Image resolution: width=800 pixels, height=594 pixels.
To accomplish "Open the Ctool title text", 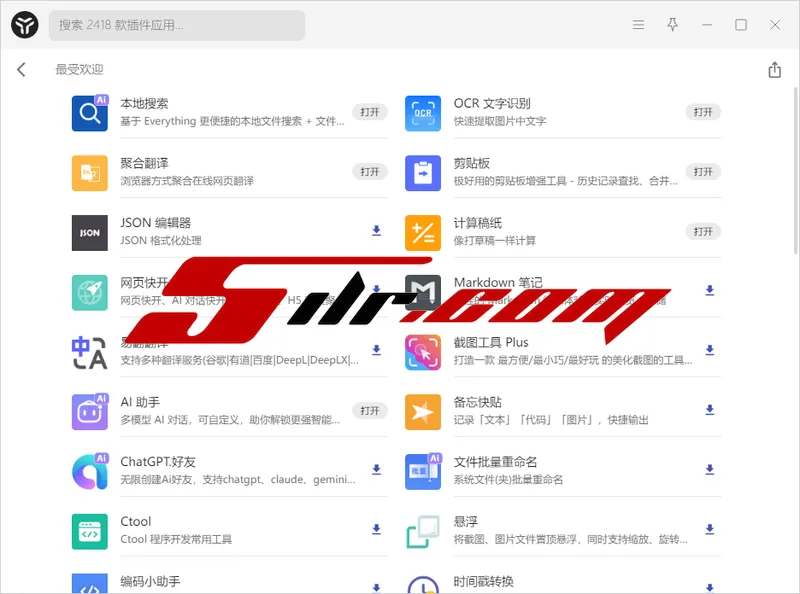I will point(136,522).
